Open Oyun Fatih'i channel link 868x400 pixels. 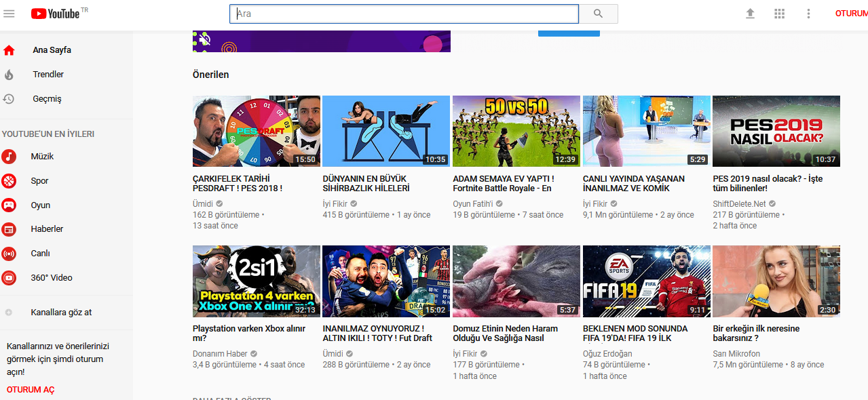pyautogui.click(x=473, y=204)
